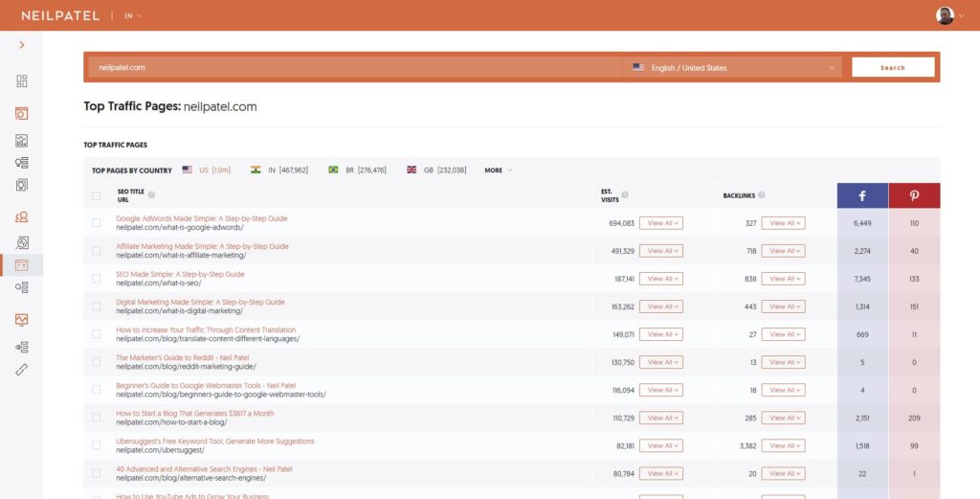This screenshot has width=980, height=499.
Task: Click the India flag country filter
Action: coord(255,170)
